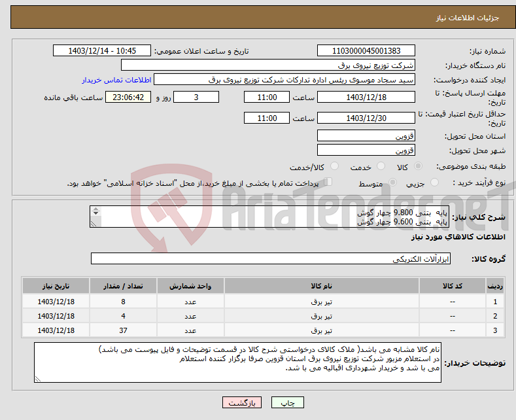Image resolution: width=516 pixels, height=420 pixels.
Task: Click quantity cell 8 in row 1
Action: tap(123, 302)
